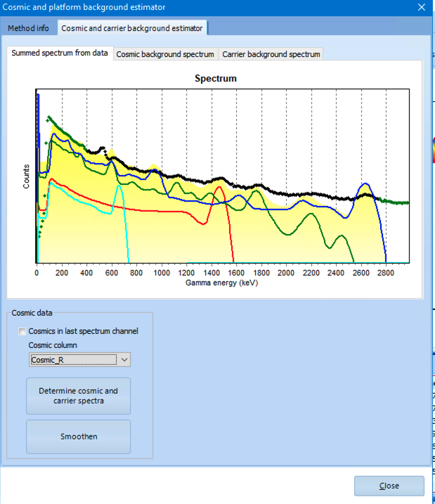Enable Cosmics in last spectrum channel
This screenshot has height=504, width=435.
(x=23, y=331)
